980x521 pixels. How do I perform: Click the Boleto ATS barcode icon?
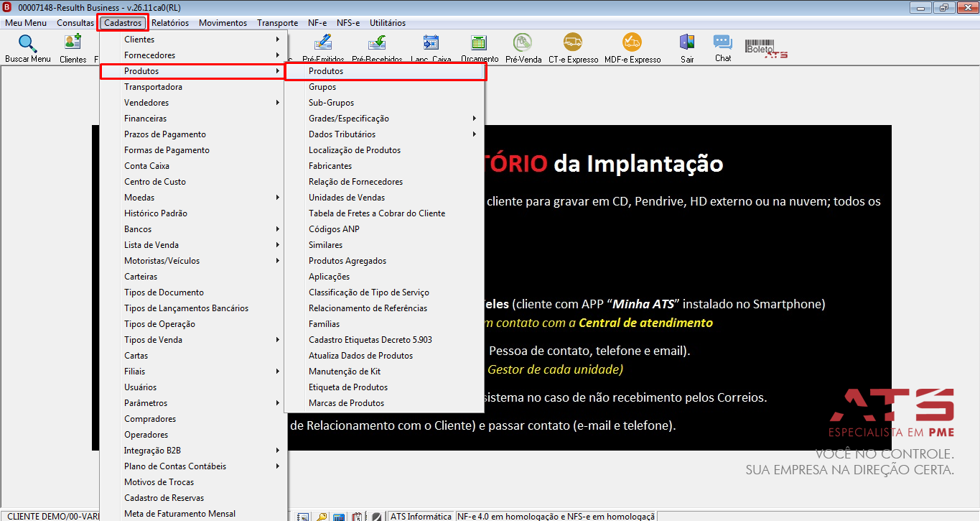tap(767, 48)
